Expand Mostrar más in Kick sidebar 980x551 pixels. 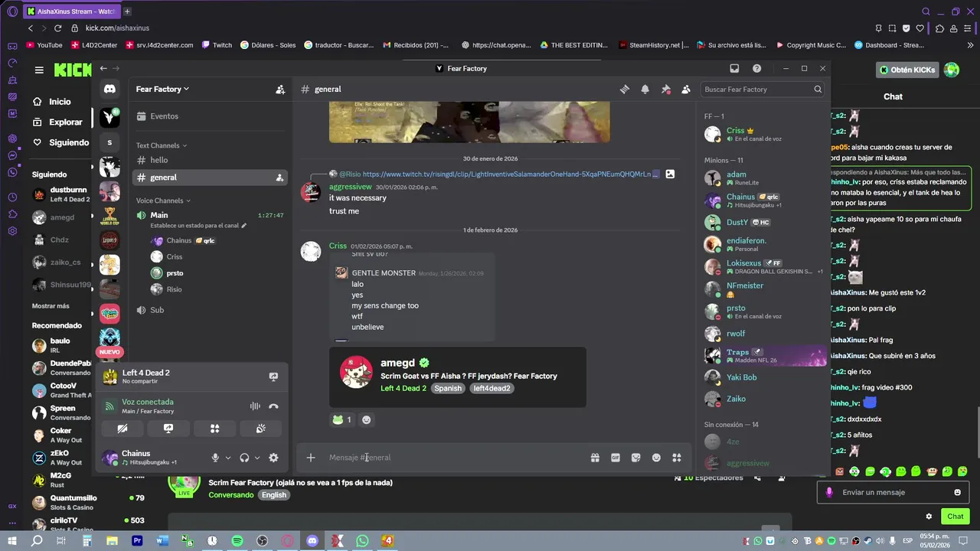(51, 306)
